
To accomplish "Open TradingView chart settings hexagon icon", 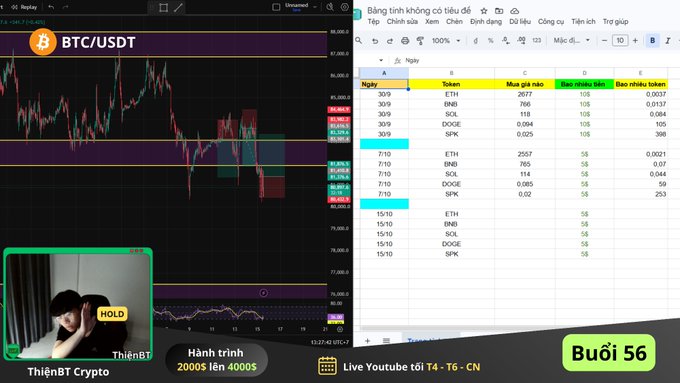I will click(344, 7).
